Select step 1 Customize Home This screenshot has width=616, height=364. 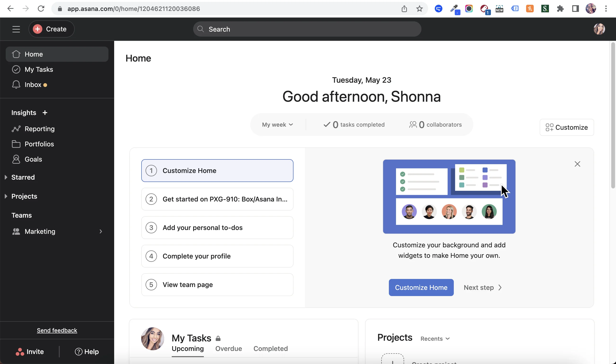[x=217, y=171]
